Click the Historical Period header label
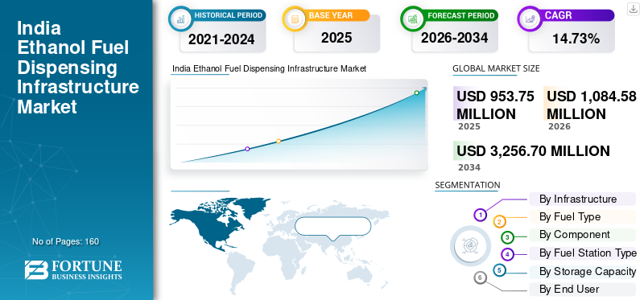 [x=229, y=15]
